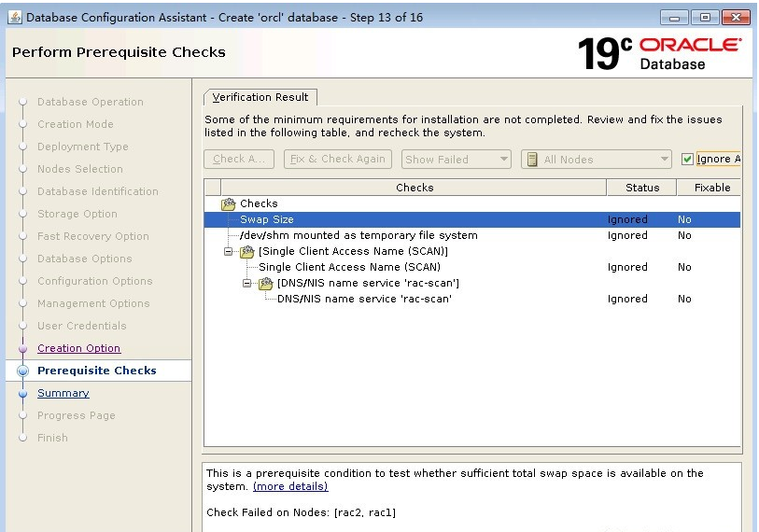This screenshot has height=532, width=759.
Task: Click the Creation Option step bullet
Action: coord(23,348)
